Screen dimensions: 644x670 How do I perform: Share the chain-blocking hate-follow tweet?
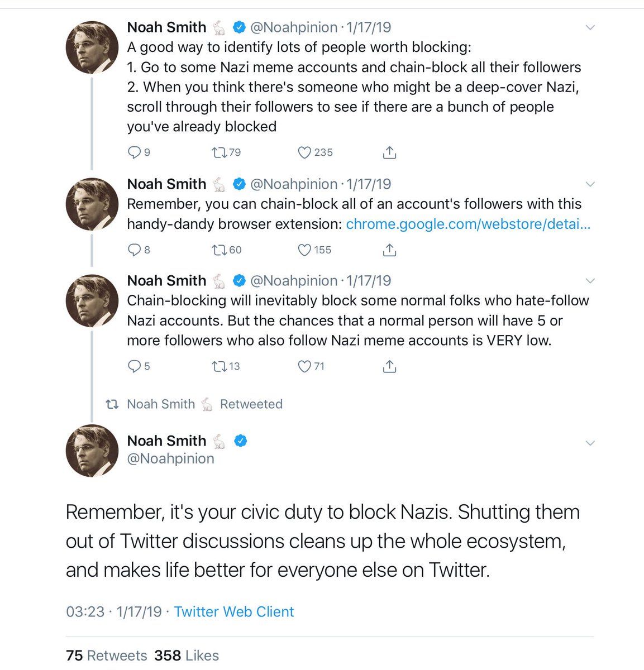[390, 366]
